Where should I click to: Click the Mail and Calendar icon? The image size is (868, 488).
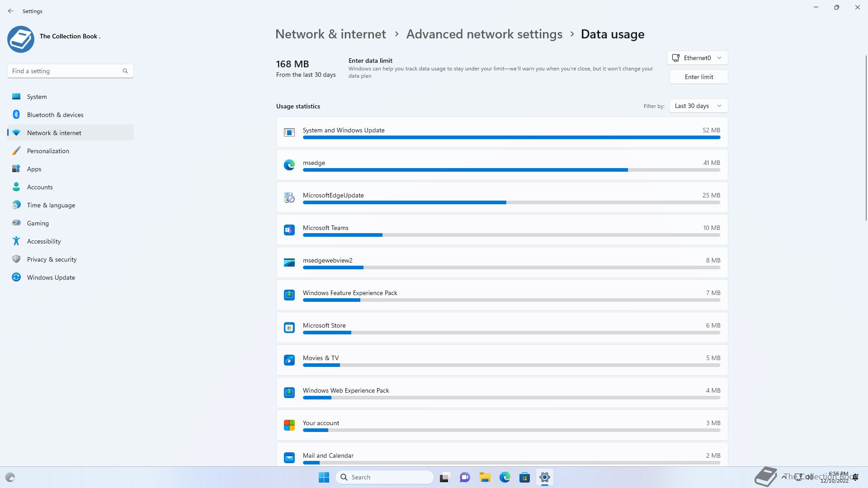click(289, 458)
